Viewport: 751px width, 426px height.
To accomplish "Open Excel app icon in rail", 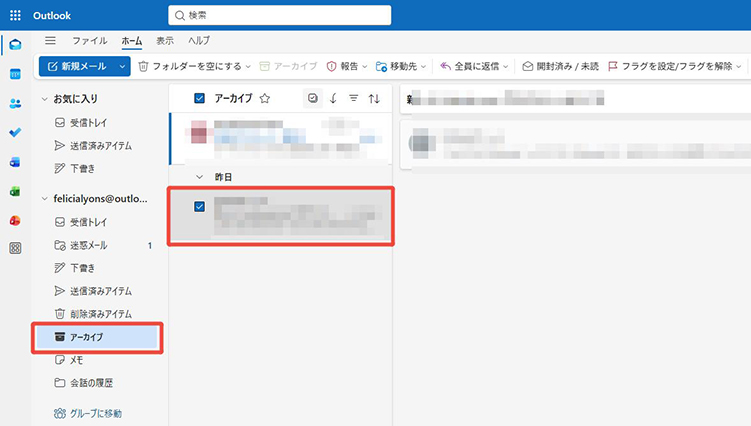I will pyautogui.click(x=15, y=191).
